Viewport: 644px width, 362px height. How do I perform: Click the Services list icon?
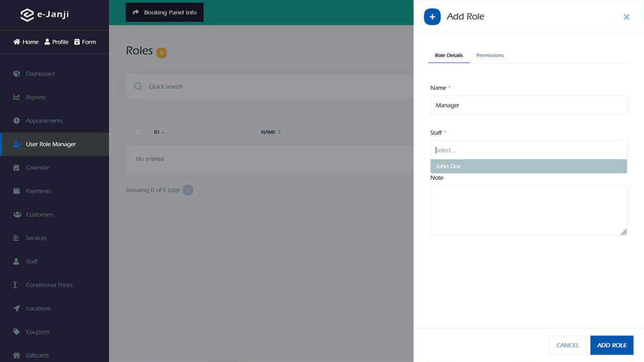[16, 238]
